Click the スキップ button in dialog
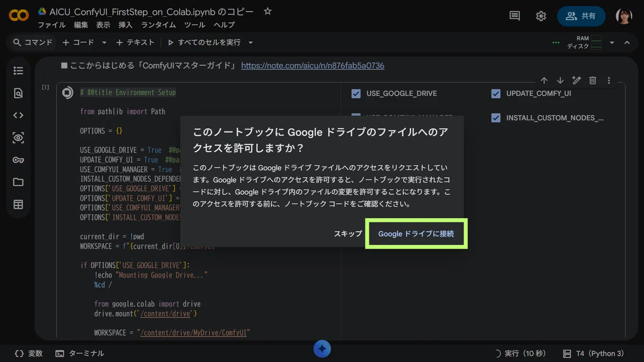Viewport: 644px width, 362px height. pyautogui.click(x=348, y=234)
